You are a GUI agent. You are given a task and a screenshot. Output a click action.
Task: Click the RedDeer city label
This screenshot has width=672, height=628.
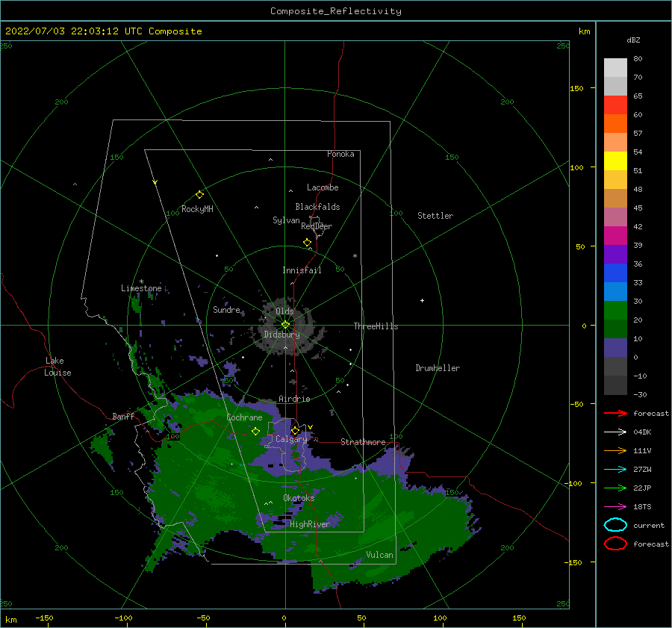pyautogui.click(x=317, y=226)
